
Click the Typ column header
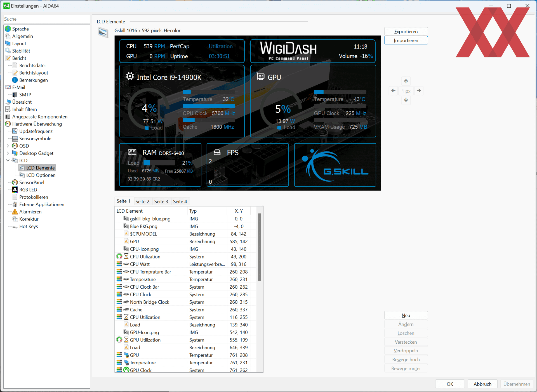click(207, 211)
